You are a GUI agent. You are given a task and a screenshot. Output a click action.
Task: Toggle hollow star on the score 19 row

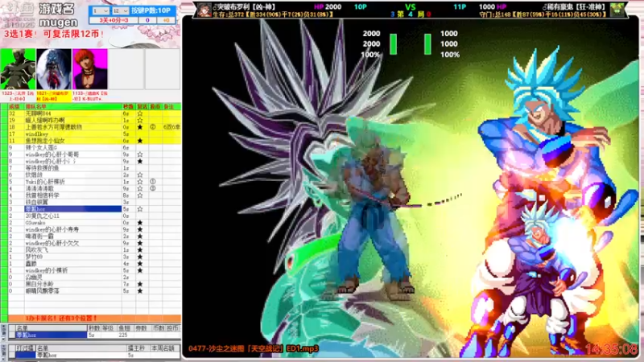coord(140,120)
